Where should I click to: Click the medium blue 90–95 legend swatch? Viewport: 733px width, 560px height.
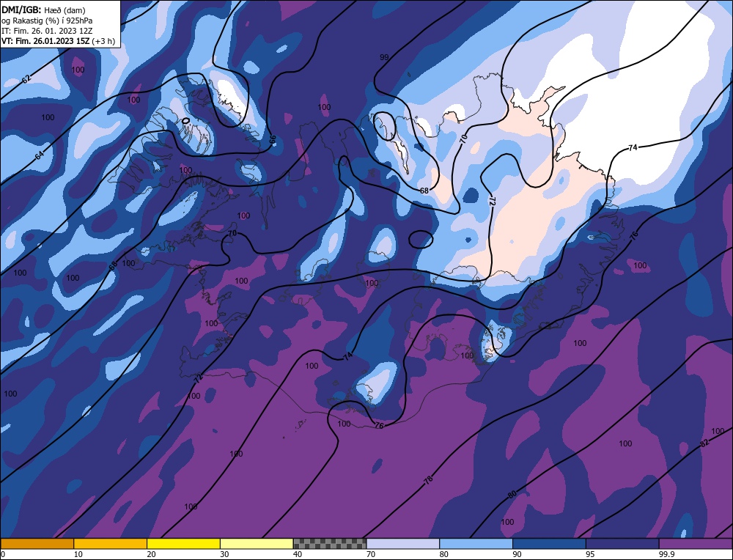coord(549,544)
